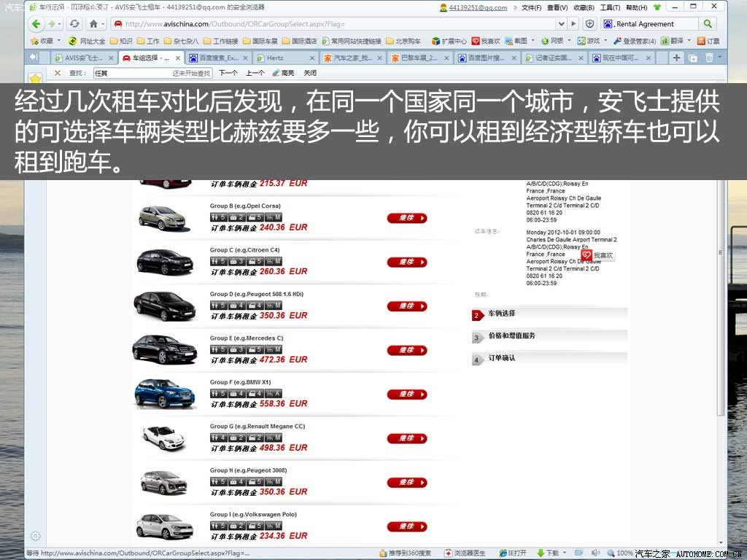Click 浏览器医生 in the status bar
The width and height of the screenshot is (747, 560).
(465, 553)
